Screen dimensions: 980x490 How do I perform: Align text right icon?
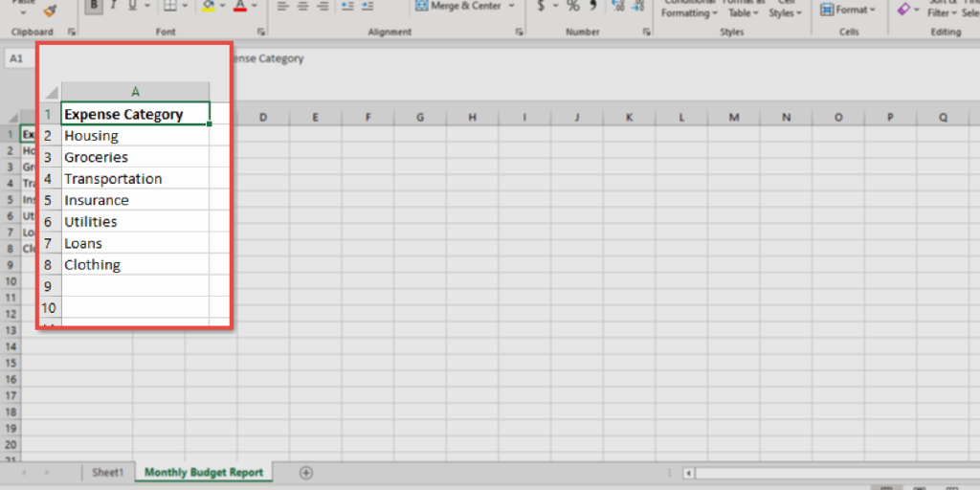click(323, 6)
